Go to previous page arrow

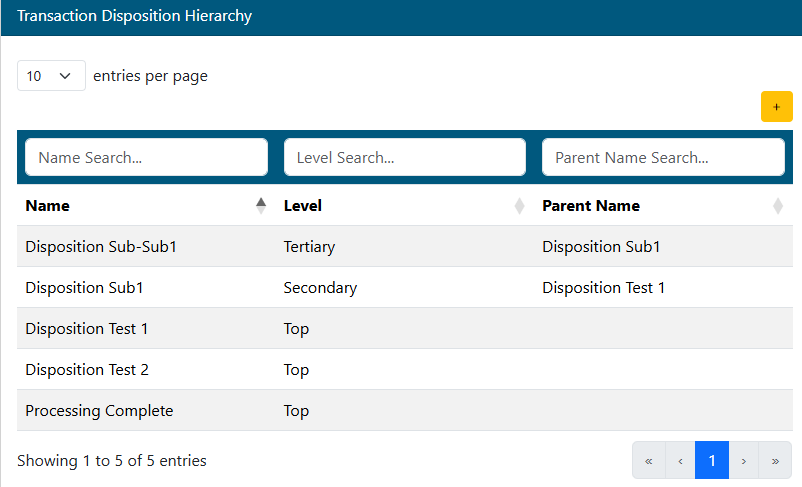tap(680, 461)
